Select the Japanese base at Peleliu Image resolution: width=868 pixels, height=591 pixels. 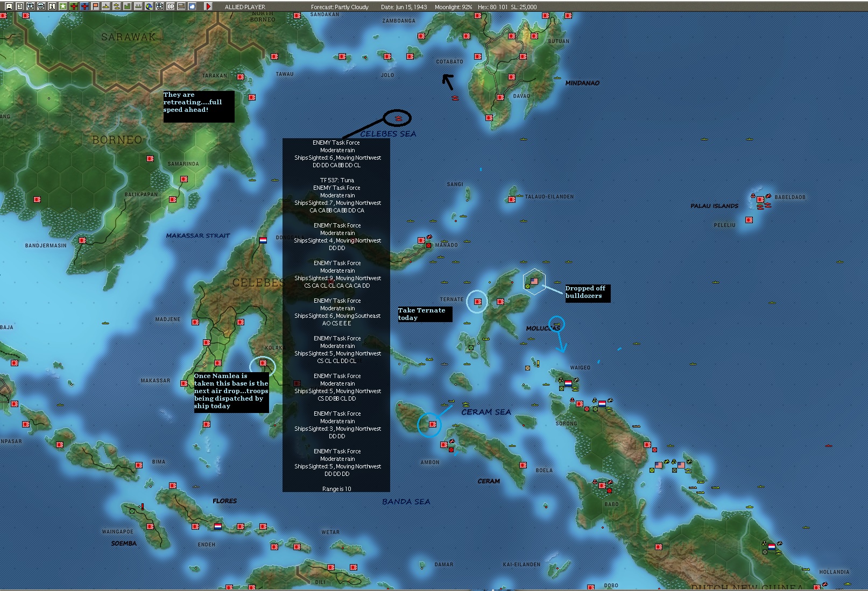click(x=749, y=220)
